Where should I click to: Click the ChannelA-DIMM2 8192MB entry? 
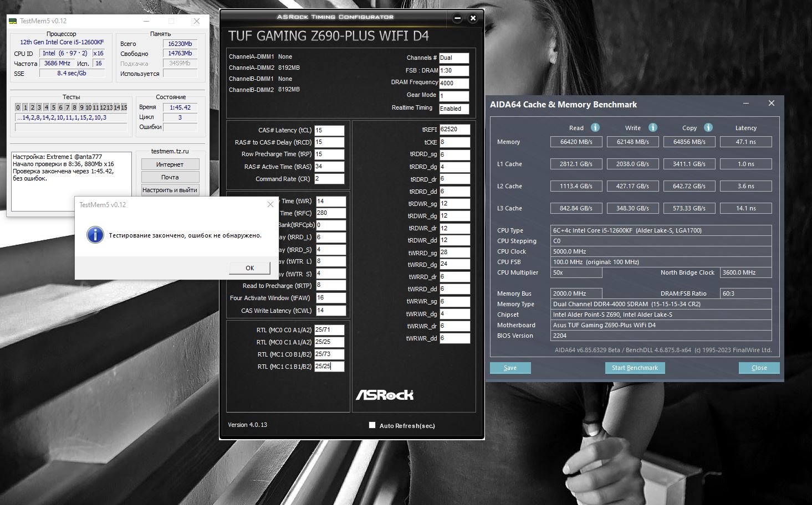264,68
